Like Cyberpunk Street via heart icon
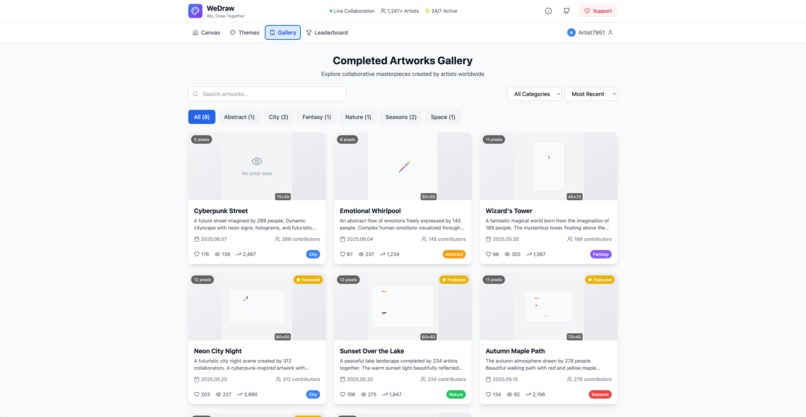This screenshot has height=417, width=806. 196,254
